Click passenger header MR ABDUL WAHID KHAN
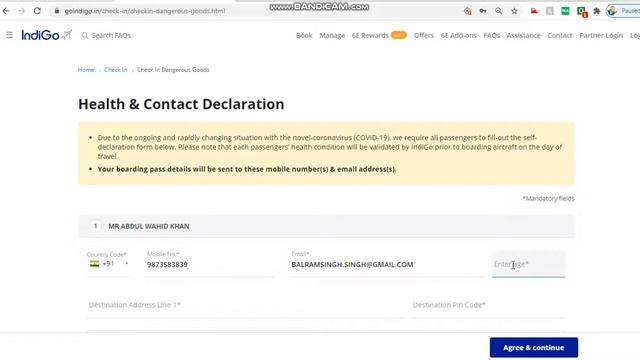This screenshot has width=640, height=360. click(326, 226)
